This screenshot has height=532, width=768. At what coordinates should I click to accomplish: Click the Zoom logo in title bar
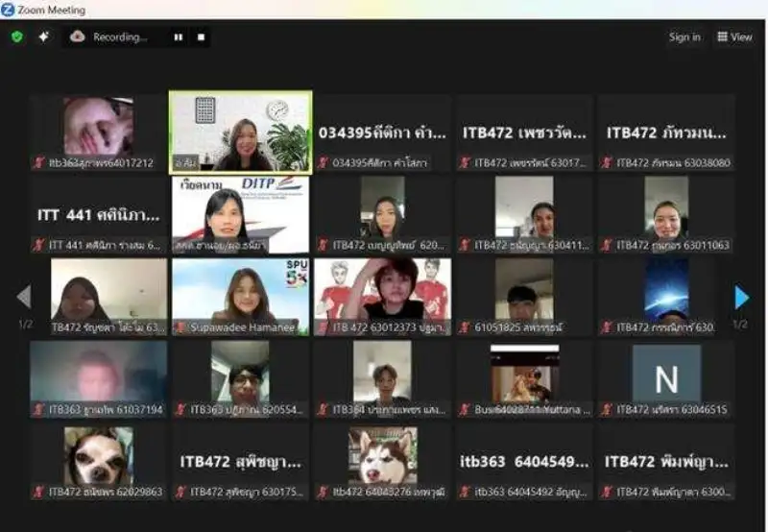(9, 10)
